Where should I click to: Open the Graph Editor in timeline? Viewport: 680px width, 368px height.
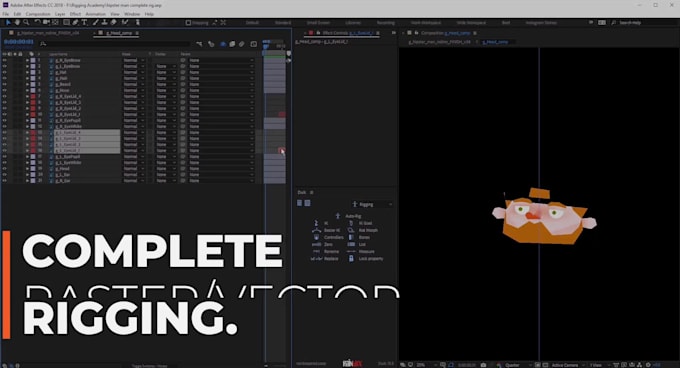click(x=254, y=44)
